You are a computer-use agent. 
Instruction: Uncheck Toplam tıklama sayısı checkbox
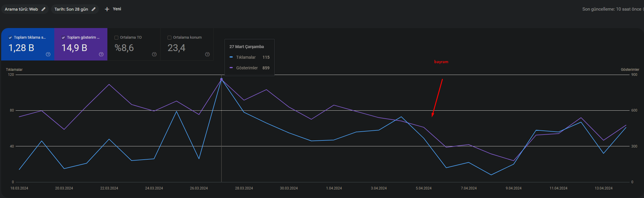[10, 37]
